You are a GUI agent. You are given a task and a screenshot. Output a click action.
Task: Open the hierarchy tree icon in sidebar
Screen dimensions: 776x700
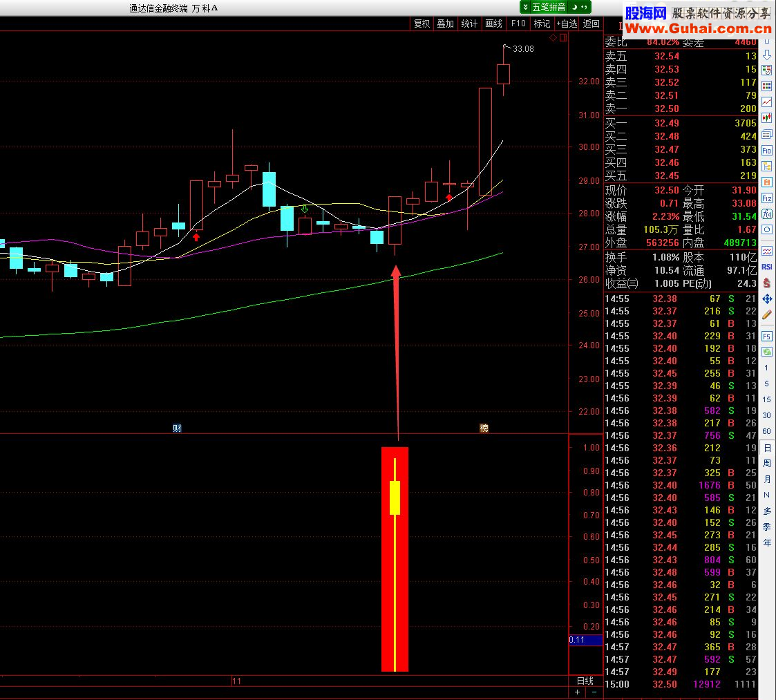(766, 167)
